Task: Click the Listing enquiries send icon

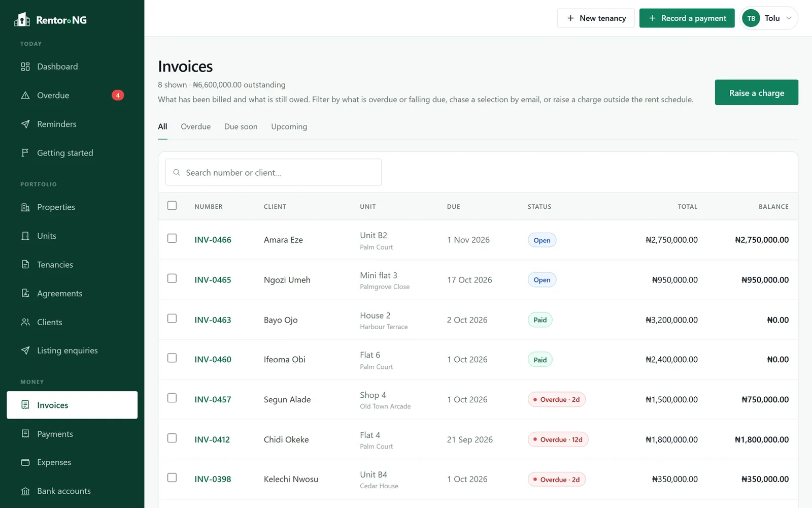Action: [x=25, y=351]
